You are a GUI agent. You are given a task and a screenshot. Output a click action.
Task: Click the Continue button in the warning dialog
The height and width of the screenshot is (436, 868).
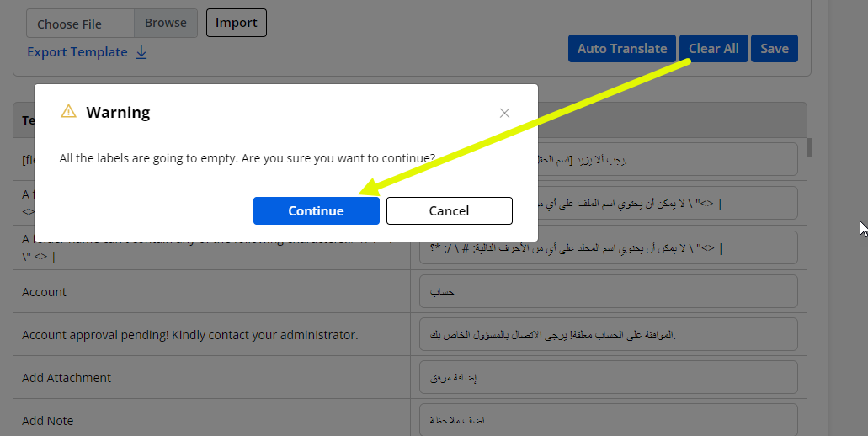pyautogui.click(x=316, y=210)
